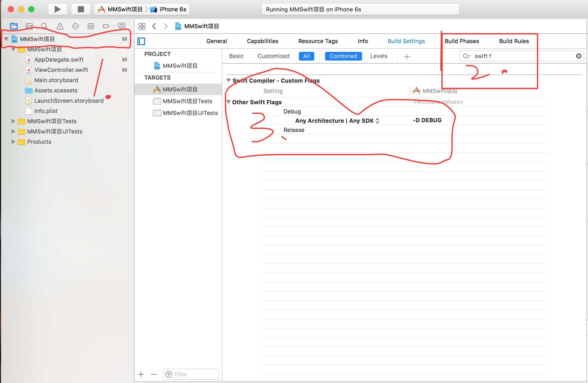Image resolution: width=588 pixels, height=383 pixels.
Task: Click the related items grid icon
Action: (142, 26)
